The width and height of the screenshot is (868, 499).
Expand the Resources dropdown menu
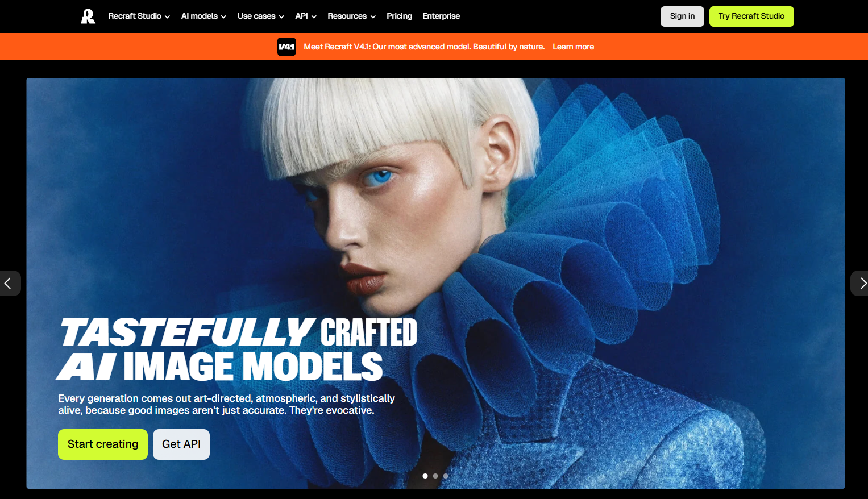pyautogui.click(x=352, y=16)
